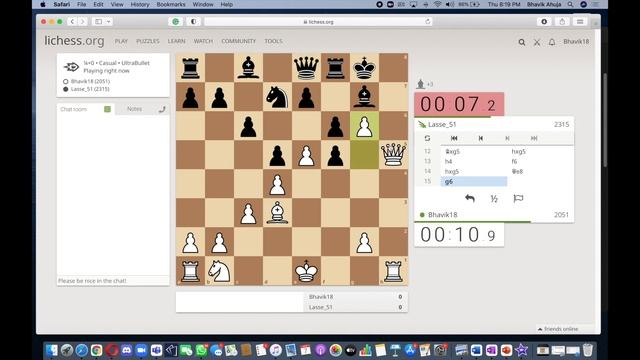Open the PLAY menu

(x=121, y=41)
